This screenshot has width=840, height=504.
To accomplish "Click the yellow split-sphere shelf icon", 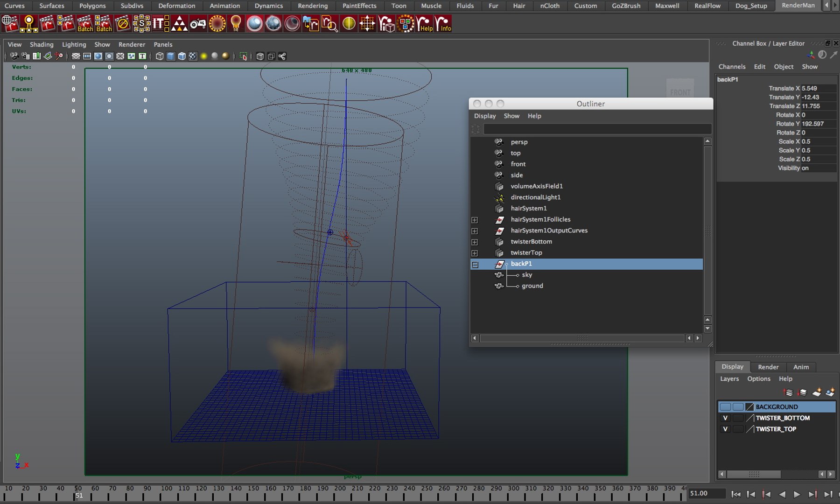I will [349, 23].
